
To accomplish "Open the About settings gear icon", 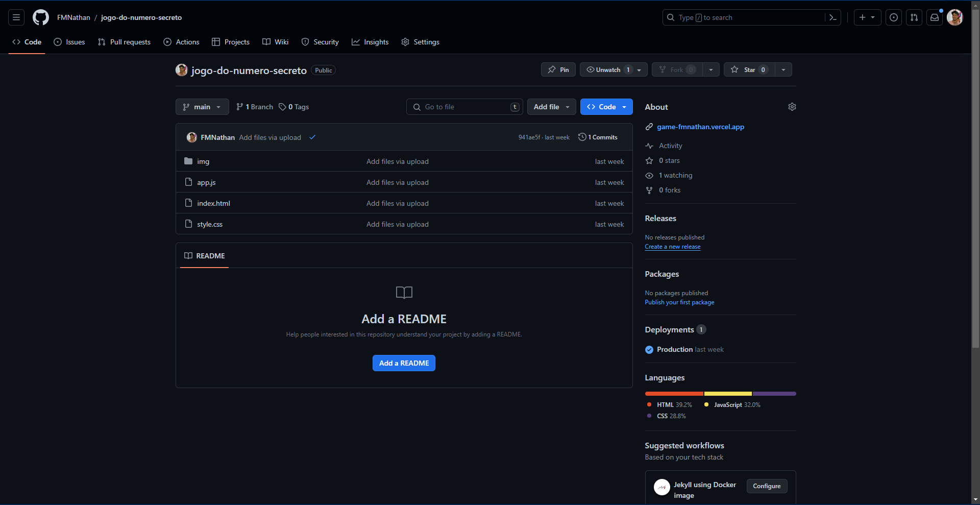I will [792, 107].
